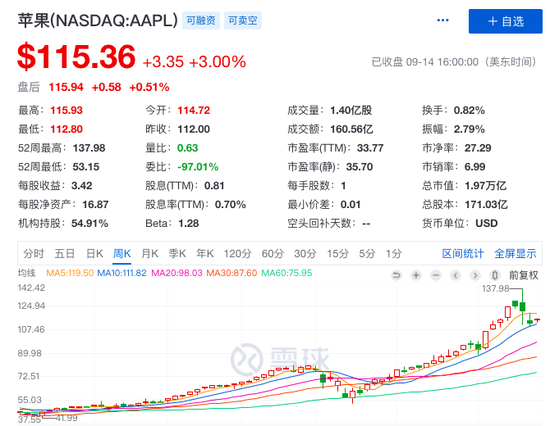The height and width of the screenshot is (426, 550).
Task: Switch to the 季K chart tab
Action: click(x=177, y=253)
